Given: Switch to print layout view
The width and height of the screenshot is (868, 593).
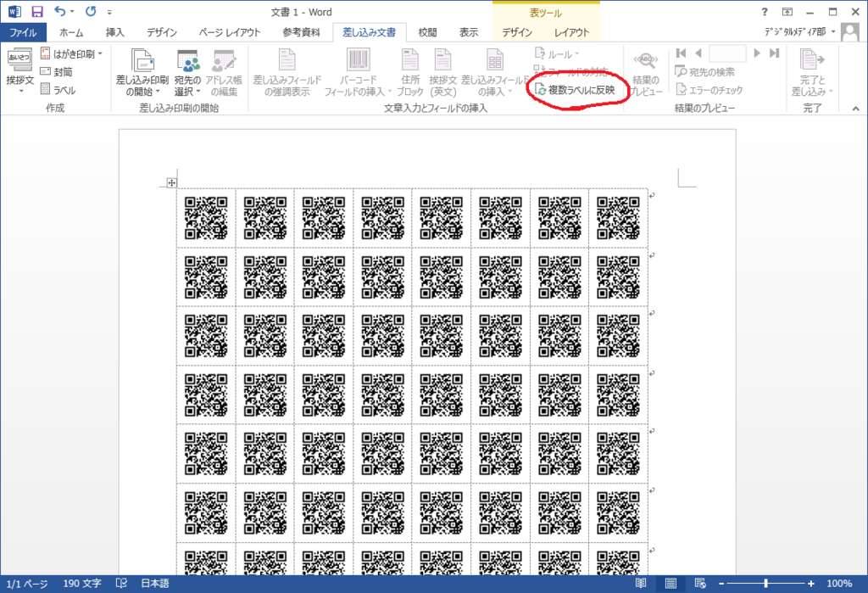Looking at the screenshot, I should [670, 584].
